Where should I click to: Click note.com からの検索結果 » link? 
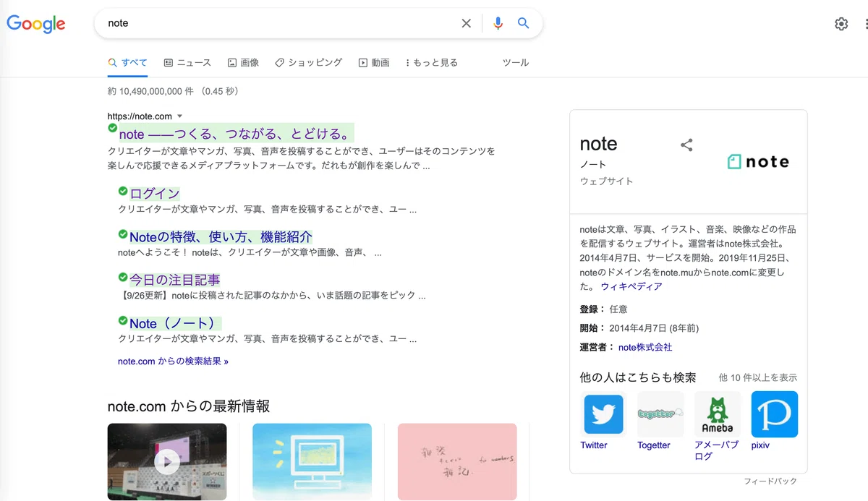point(173,361)
